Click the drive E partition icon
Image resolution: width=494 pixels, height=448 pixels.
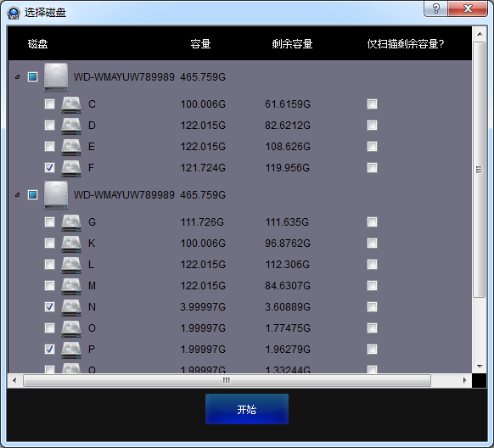(71, 147)
